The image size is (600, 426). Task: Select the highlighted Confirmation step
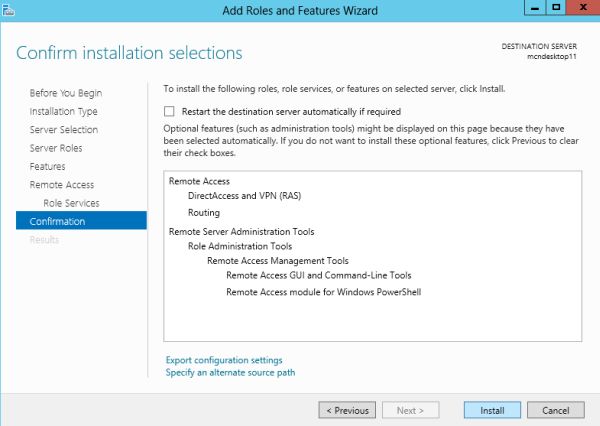58,221
